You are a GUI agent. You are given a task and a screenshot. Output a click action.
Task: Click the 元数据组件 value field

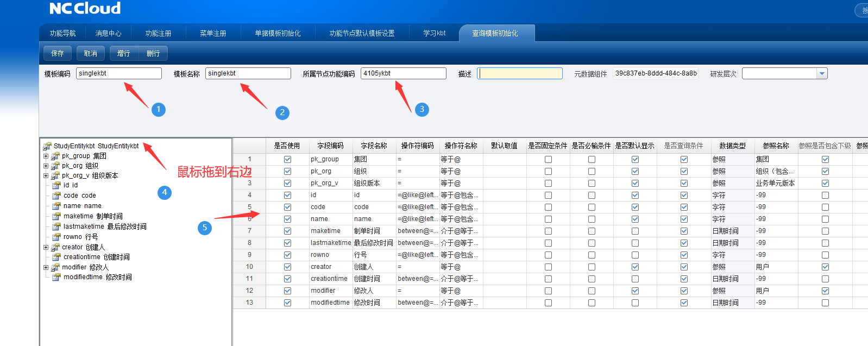click(x=656, y=73)
